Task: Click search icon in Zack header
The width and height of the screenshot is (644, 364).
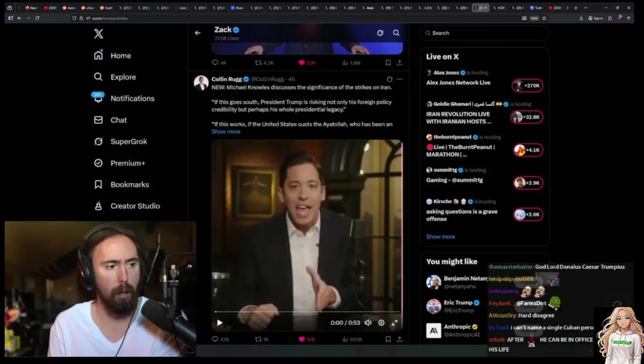Action: click(x=396, y=33)
